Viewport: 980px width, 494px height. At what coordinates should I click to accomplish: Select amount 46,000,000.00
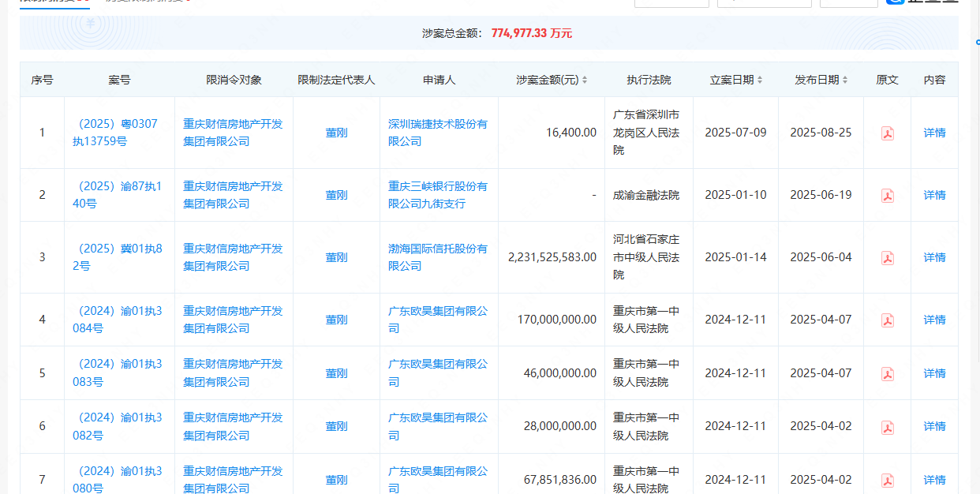pos(560,373)
